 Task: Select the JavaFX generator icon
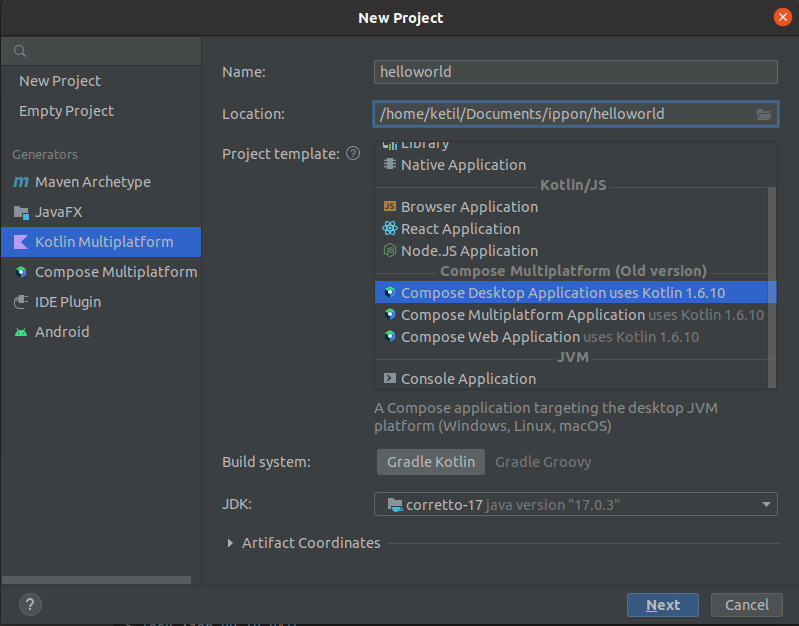pyautogui.click(x=21, y=212)
